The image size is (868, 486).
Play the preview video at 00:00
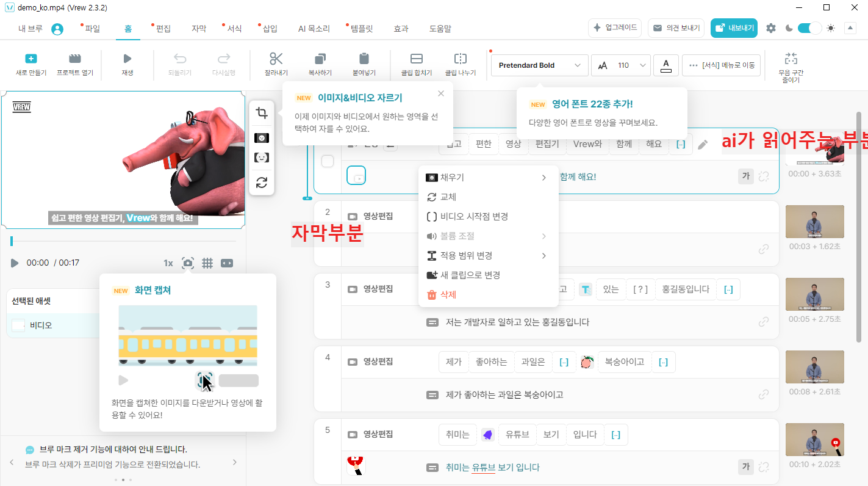coord(15,263)
